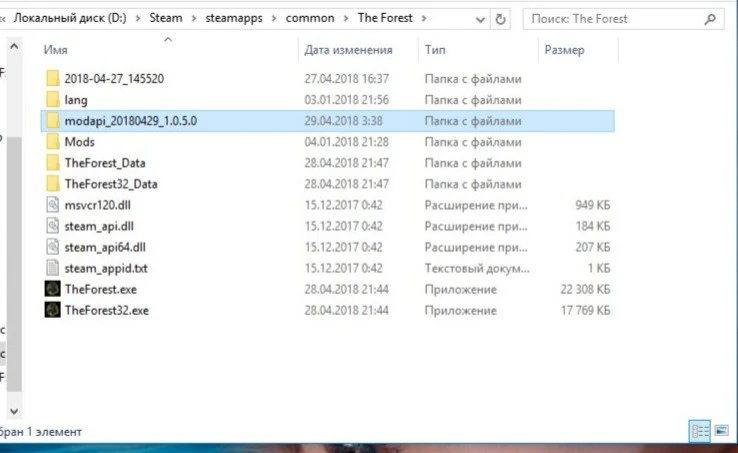Sort by Имя column header
Image resolution: width=738 pixels, height=453 pixels.
[56, 50]
